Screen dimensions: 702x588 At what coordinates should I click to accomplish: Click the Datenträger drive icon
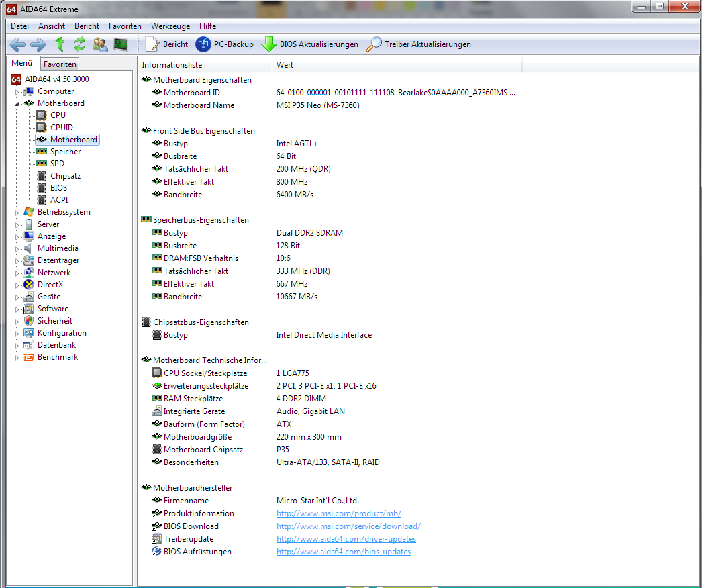[x=29, y=260]
